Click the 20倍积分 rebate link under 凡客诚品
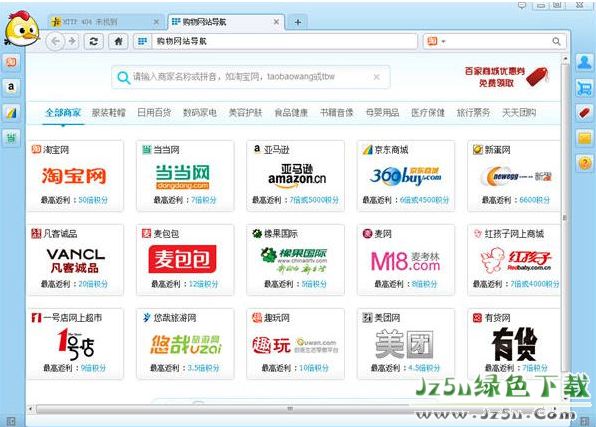596x427 pixels. (93, 284)
